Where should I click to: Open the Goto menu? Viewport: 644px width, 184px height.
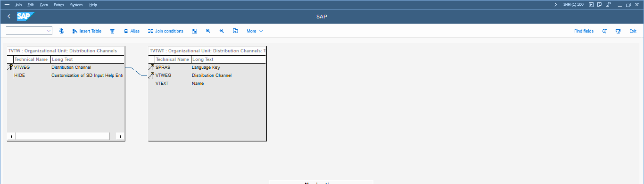(44, 5)
